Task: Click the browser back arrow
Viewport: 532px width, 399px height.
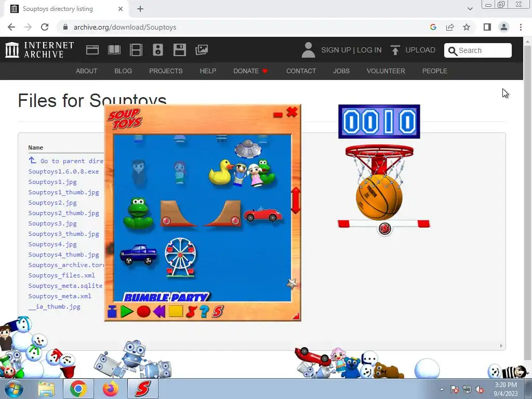Action: (11, 27)
